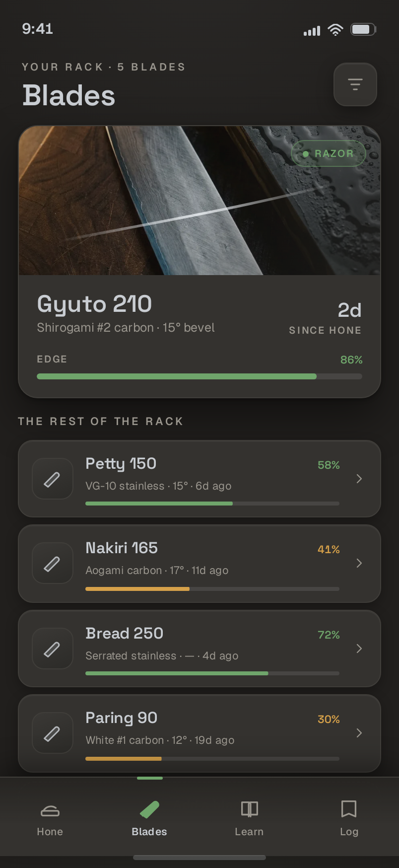Tap the RAZOR status badge
Viewport: 399px width, 868px height.
pyautogui.click(x=329, y=153)
